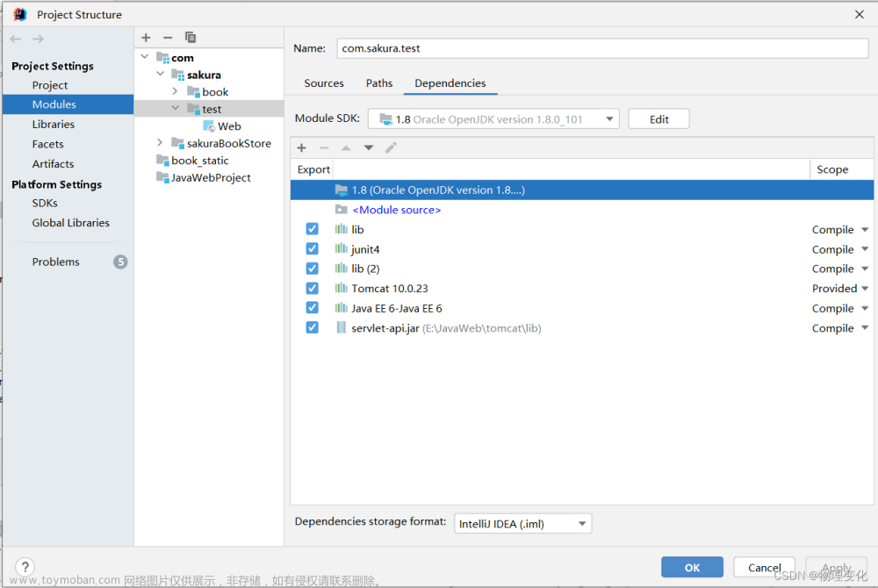Click Web facet icon in module tree
Image resolution: width=878 pixels, height=588 pixels.
coord(209,125)
